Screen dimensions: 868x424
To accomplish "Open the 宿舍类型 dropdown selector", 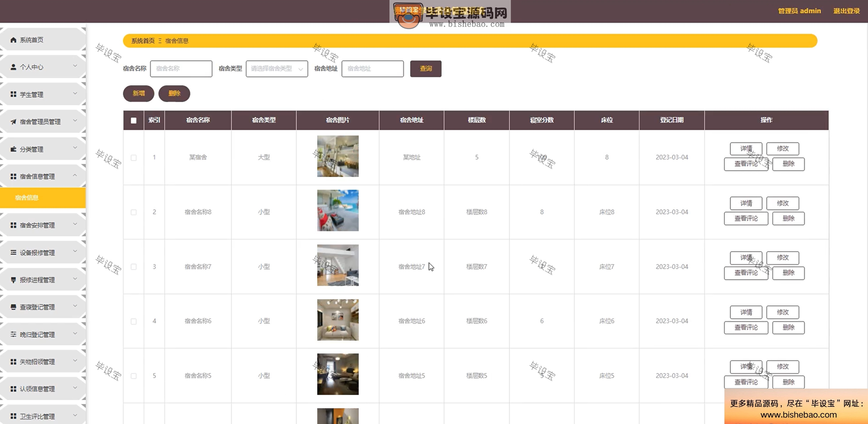I will [277, 69].
